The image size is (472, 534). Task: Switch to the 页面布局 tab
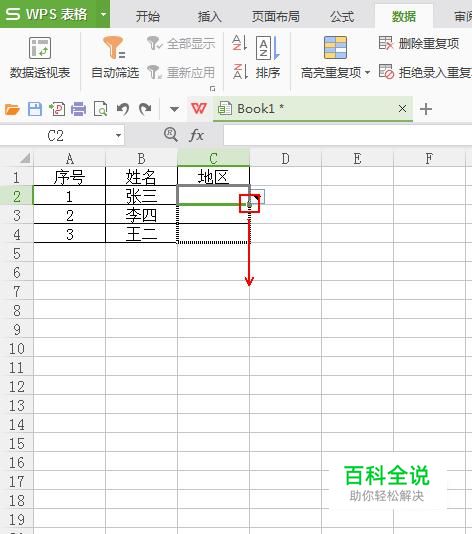point(276,16)
